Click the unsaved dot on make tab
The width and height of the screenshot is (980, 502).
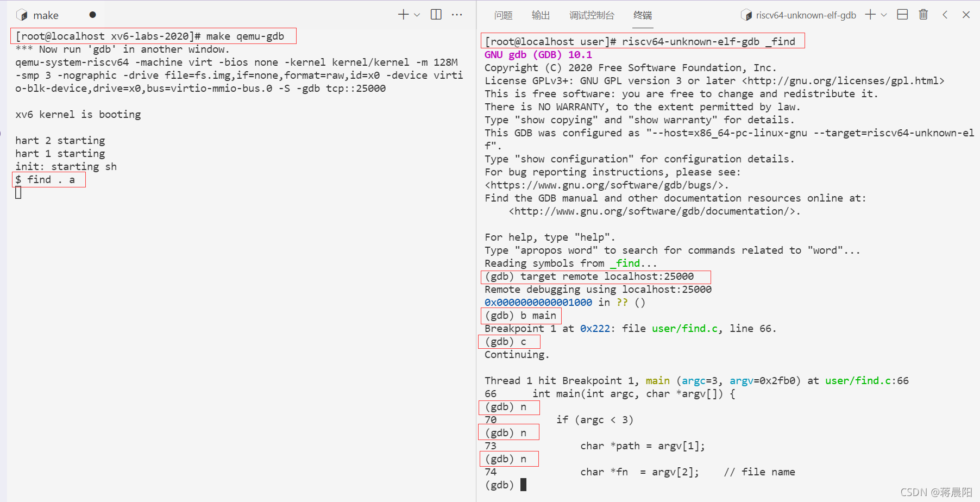(x=92, y=15)
